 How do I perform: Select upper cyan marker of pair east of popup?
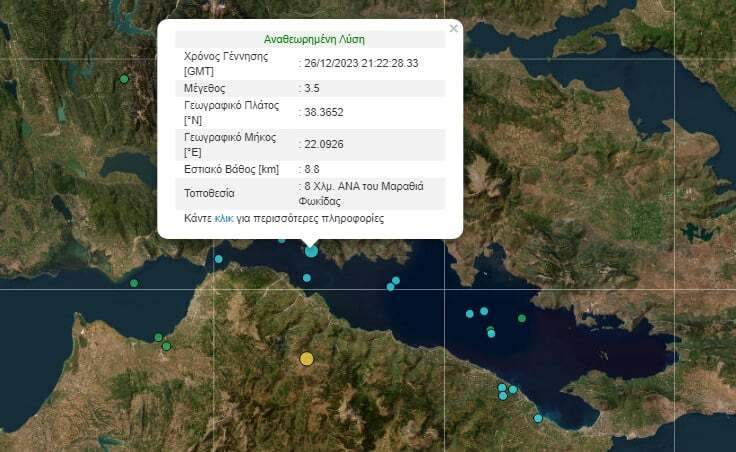[396, 280]
